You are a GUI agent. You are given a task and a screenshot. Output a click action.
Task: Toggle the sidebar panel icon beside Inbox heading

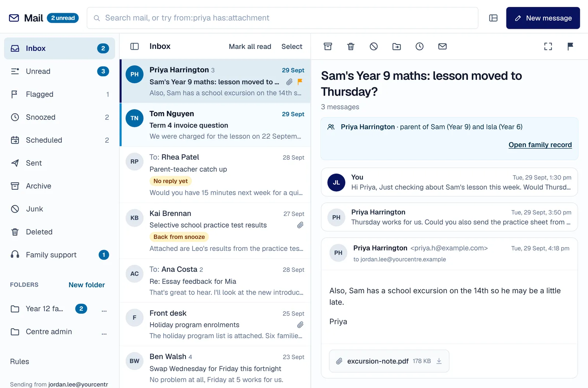[x=135, y=46]
